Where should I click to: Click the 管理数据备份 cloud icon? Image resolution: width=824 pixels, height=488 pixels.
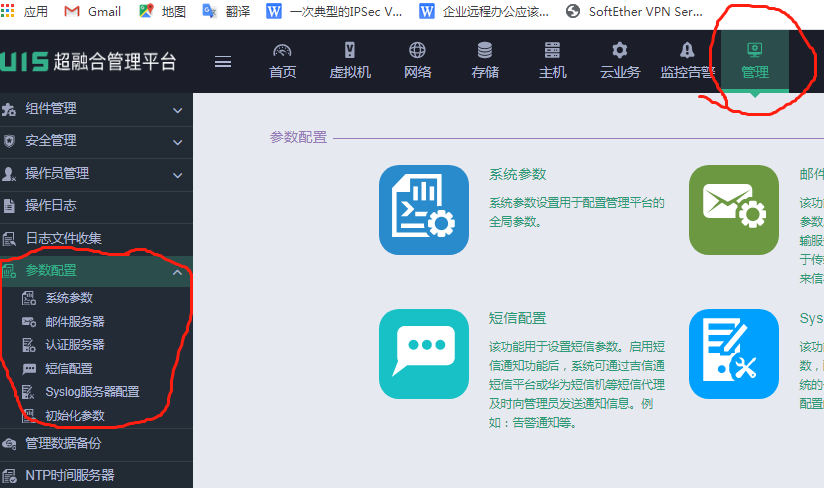click(x=9, y=444)
